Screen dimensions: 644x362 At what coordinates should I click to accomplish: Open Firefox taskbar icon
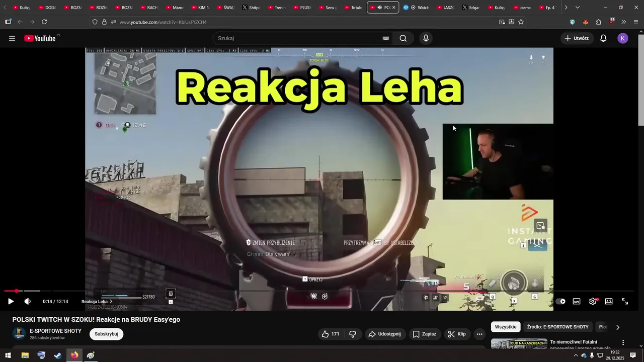[74, 355]
